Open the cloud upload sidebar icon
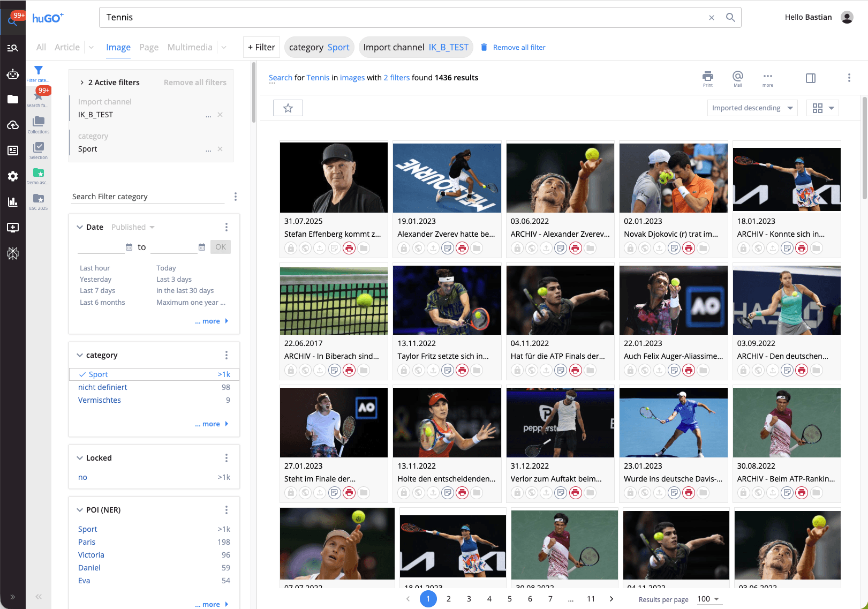This screenshot has height=609, width=868. pyautogui.click(x=13, y=125)
